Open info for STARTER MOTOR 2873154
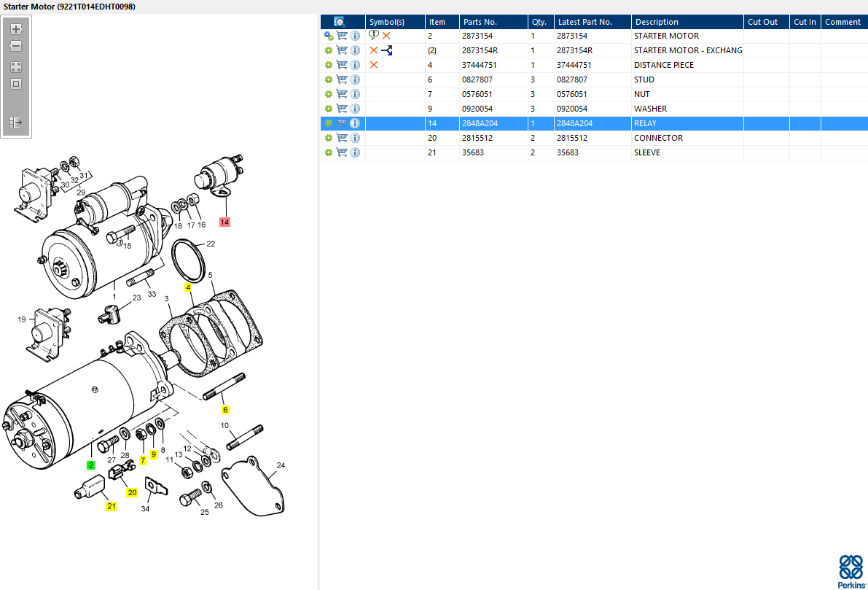 click(x=356, y=36)
